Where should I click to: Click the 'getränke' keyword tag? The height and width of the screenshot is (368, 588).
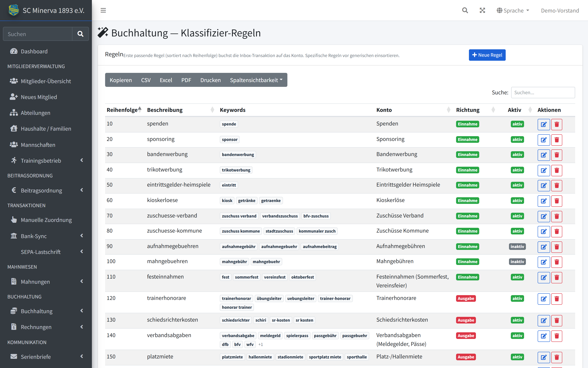tap(246, 201)
